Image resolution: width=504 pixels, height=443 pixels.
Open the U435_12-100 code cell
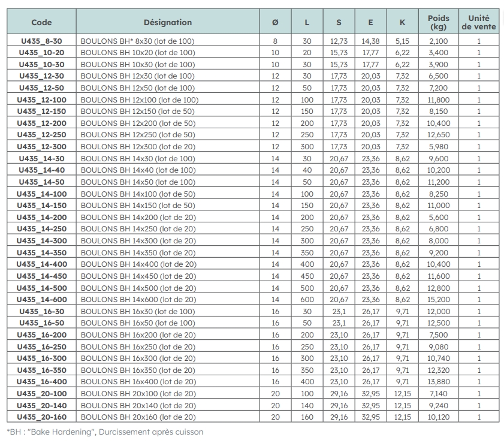pos(41,100)
